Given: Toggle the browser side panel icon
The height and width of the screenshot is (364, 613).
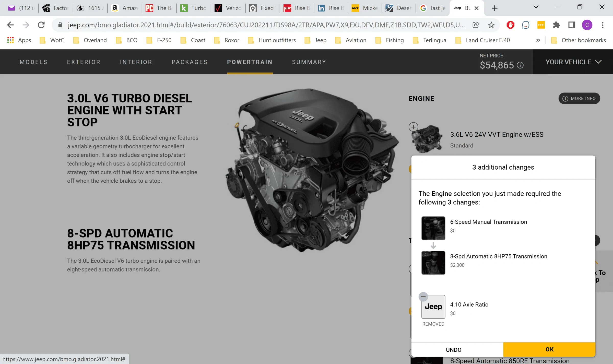Looking at the screenshot, I should point(572,25).
